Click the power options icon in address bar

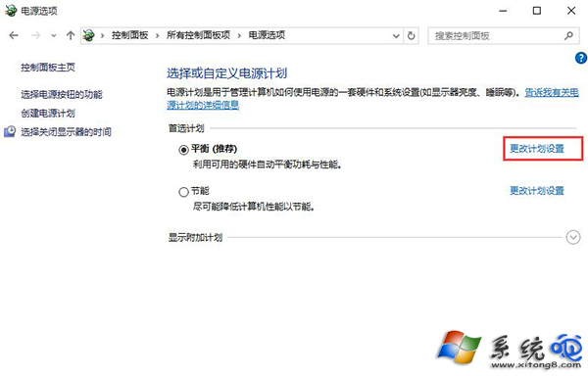(x=88, y=35)
